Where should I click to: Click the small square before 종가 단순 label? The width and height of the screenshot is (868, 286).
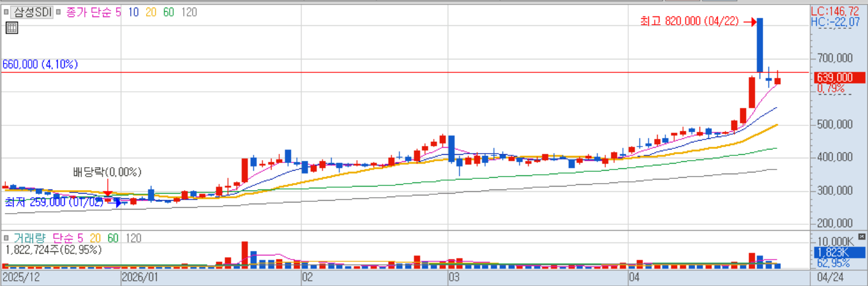[x=59, y=12]
